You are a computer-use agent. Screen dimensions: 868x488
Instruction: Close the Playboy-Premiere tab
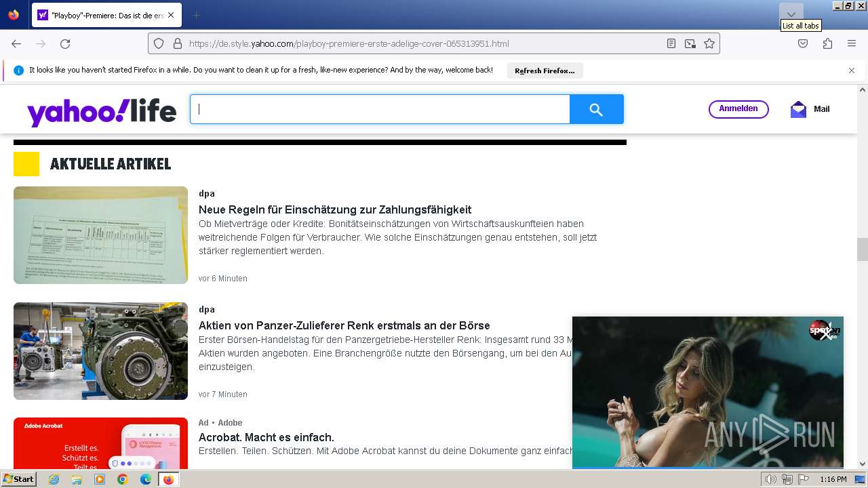170,15
